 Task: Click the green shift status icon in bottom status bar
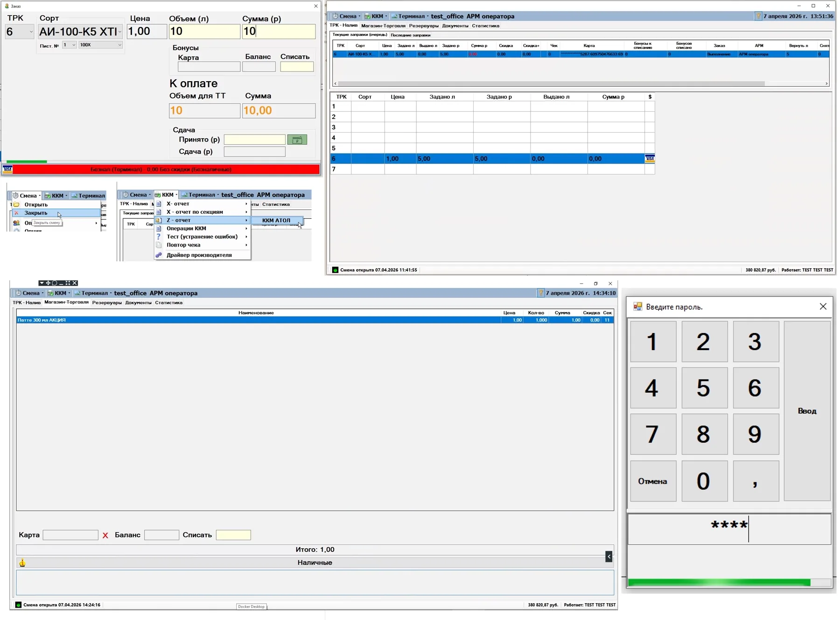click(18, 605)
